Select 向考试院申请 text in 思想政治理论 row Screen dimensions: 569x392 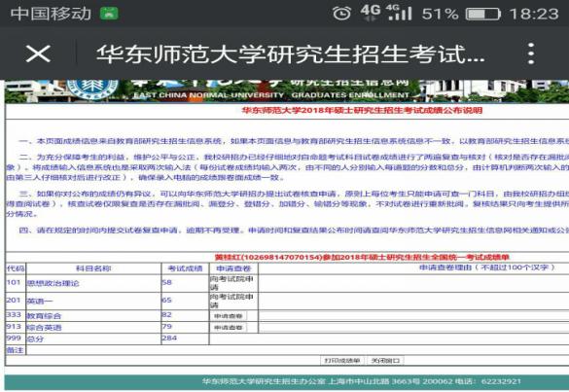coord(231,283)
